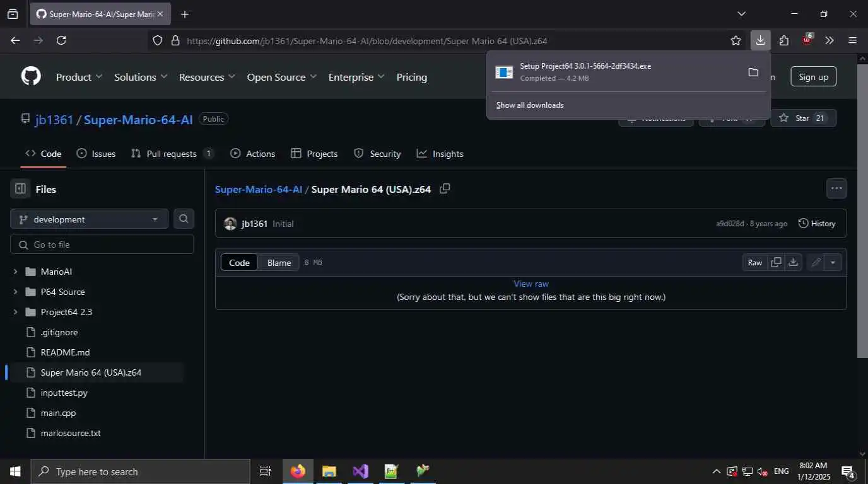Open Super-Mario-64-AI breadcrumb link

259,189
